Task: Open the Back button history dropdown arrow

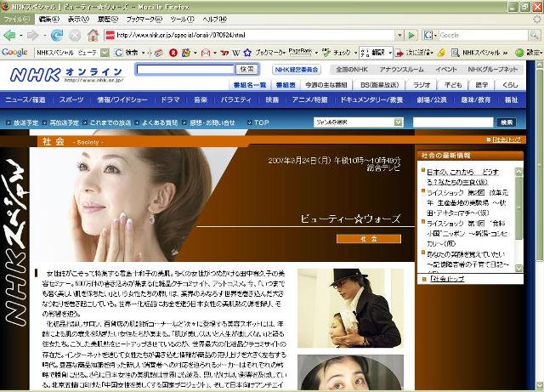Action: click(21, 36)
